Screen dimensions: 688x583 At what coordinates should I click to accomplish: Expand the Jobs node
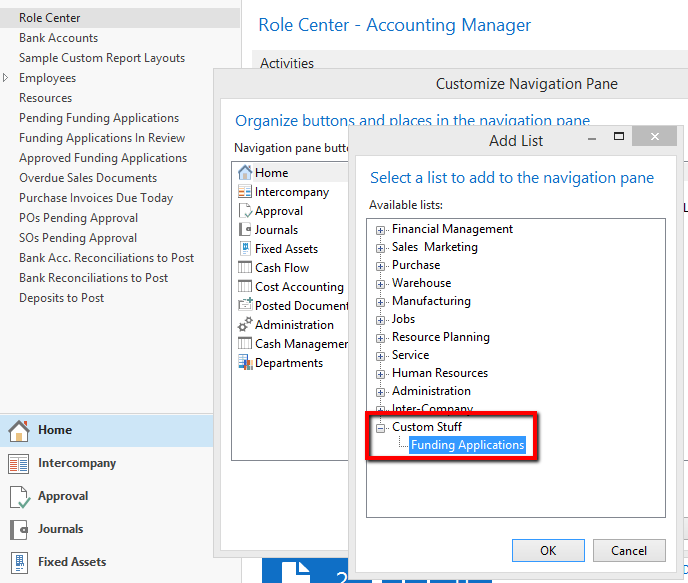click(x=380, y=320)
